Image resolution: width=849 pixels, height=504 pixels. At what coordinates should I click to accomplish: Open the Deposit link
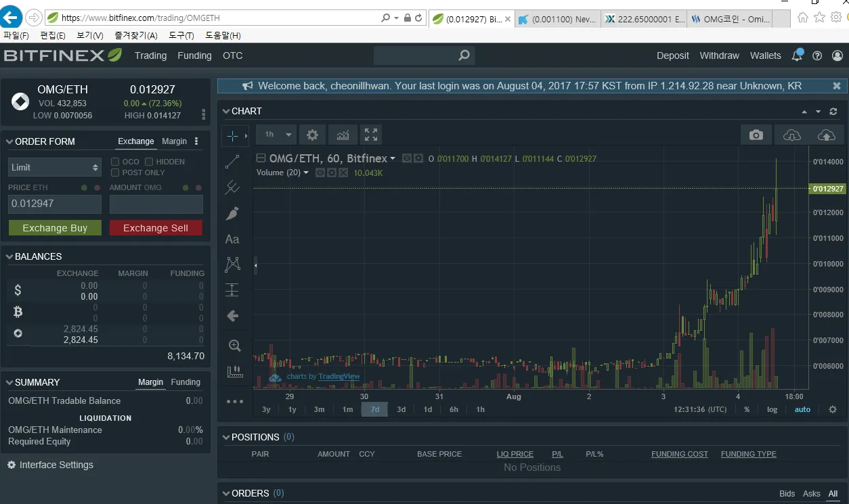(x=673, y=55)
